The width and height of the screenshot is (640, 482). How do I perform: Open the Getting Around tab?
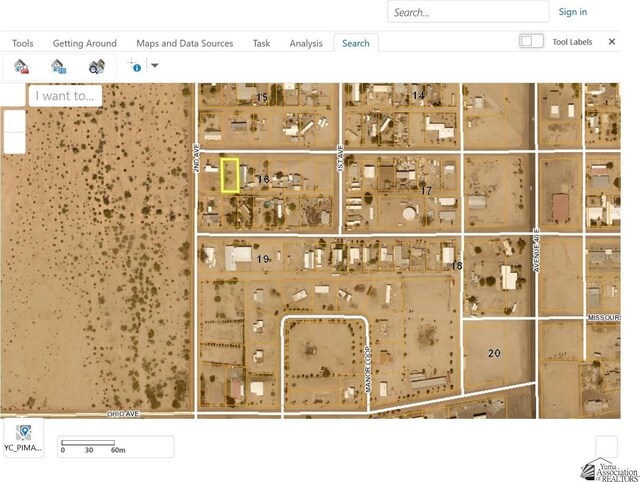(84, 43)
